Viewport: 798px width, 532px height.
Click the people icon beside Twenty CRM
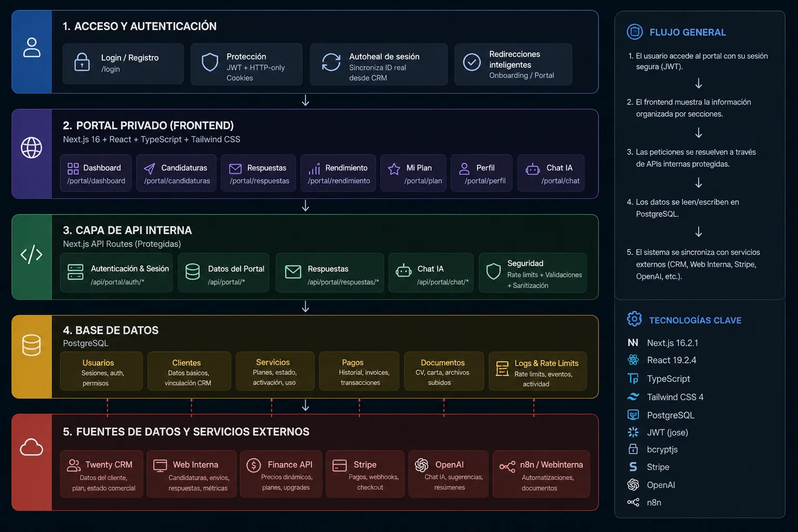pos(74,465)
